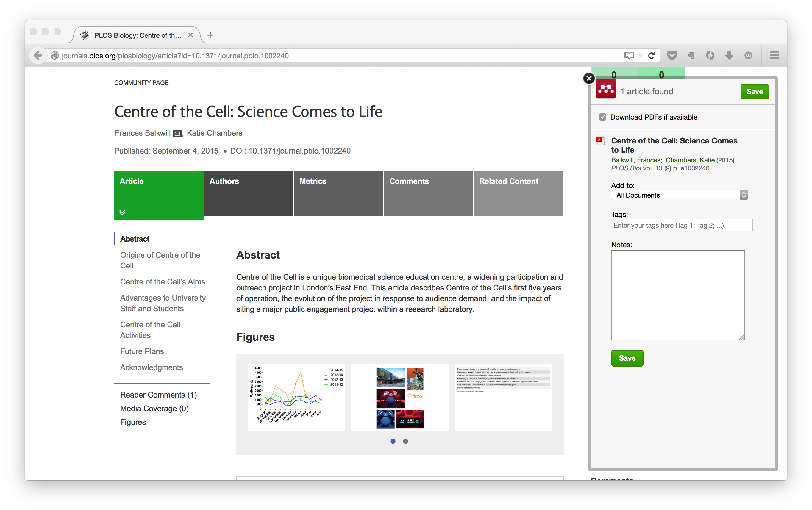
Task: Open the All Documents dropdown
Action: tap(679, 195)
